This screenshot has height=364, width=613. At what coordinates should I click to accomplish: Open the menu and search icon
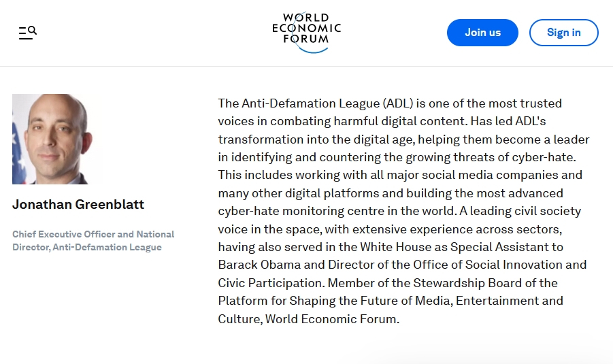pyautogui.click(x=28, y=33)
